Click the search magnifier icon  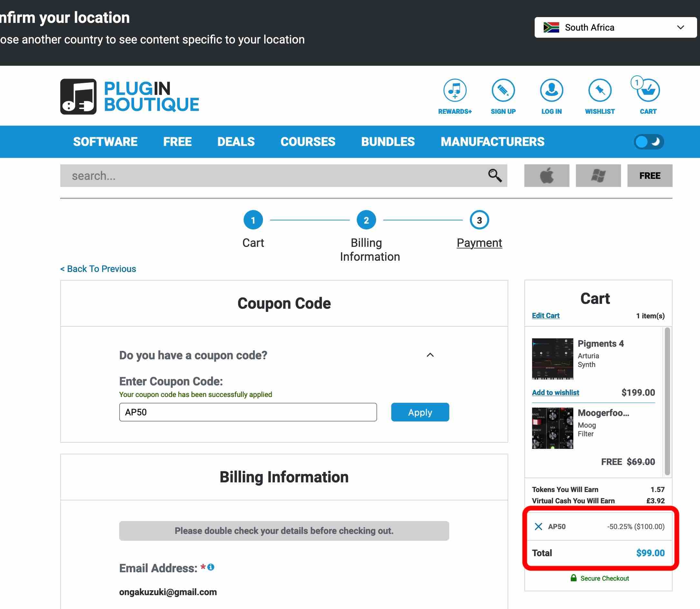[494, 176]
